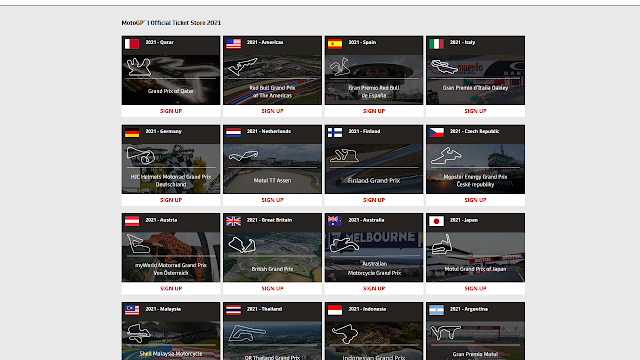
Task: Click the 'Official Ticket Store 2021' heading
Action: coord(185,23)
